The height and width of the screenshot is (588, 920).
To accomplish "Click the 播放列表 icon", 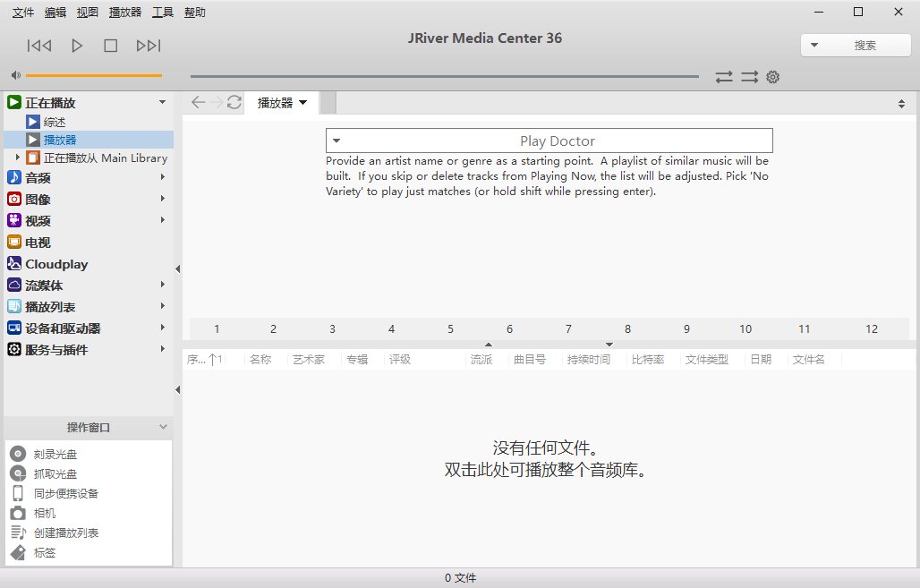I will 14,306.
